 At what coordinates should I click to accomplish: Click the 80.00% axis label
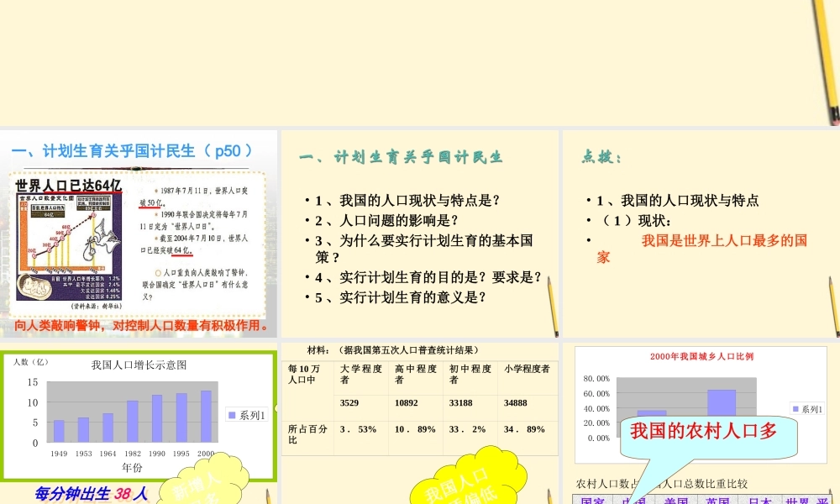click(596, 379)
